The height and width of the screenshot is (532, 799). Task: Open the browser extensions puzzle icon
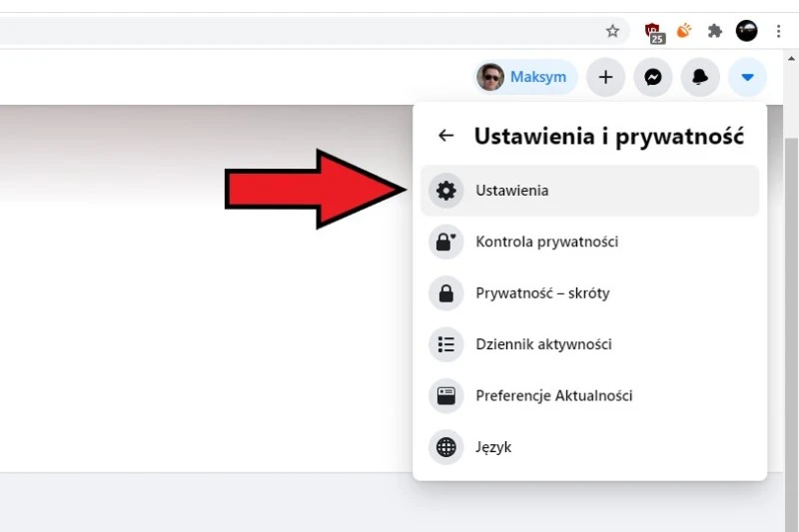(715, 32)
